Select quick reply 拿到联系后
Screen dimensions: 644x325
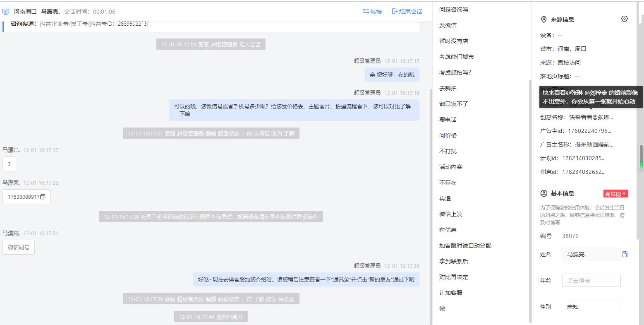click(x=453, y=261)
